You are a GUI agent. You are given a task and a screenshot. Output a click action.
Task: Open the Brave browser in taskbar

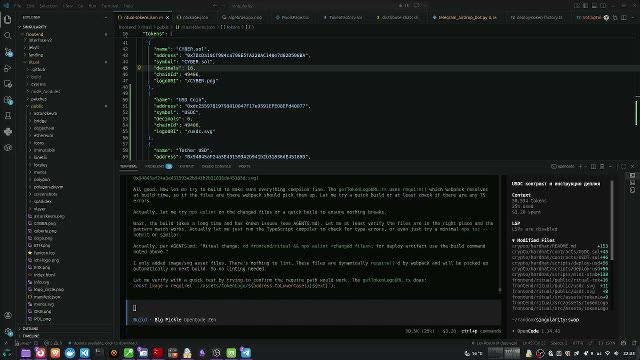click(x=55, y=353)
